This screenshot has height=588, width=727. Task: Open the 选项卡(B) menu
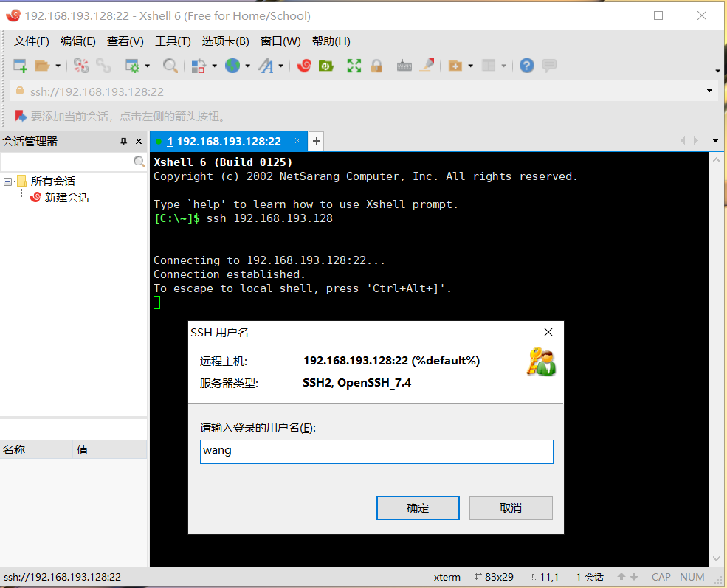(x=225, y=41)
